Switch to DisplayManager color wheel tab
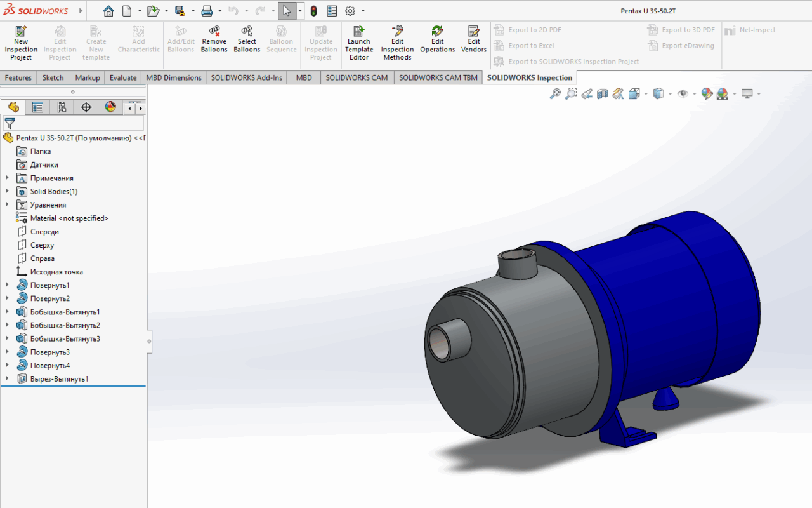 pos(110,107)
